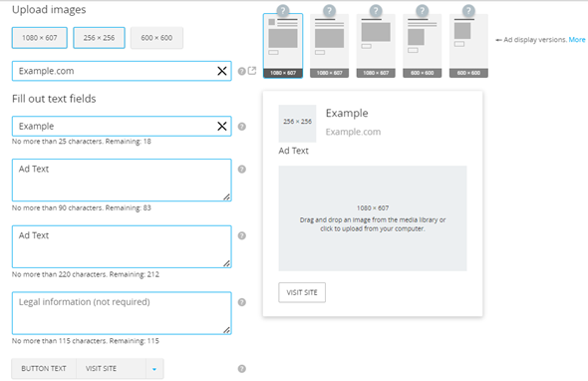
Task: Select second ad display version thumbnail
Action: coord(329,46)
